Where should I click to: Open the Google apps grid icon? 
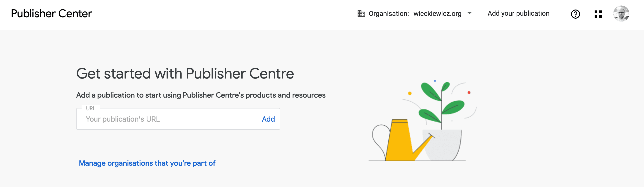tap(598, 14)
